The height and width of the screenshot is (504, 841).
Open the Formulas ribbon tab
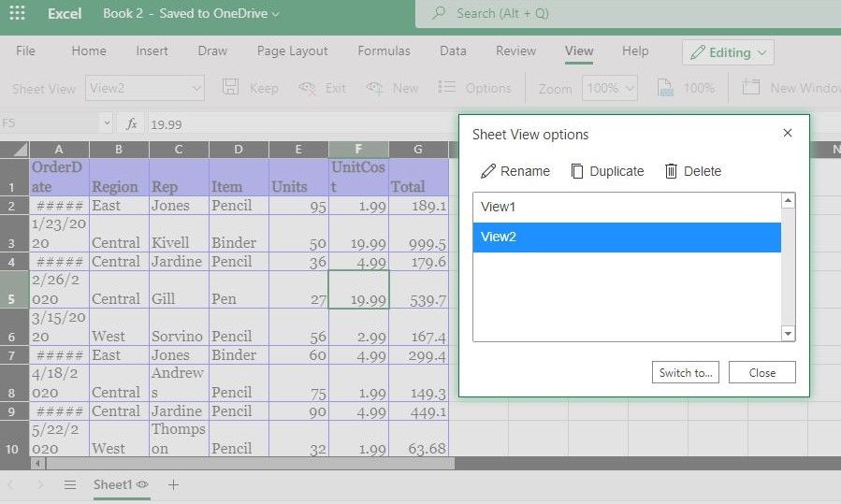point(384,51)
